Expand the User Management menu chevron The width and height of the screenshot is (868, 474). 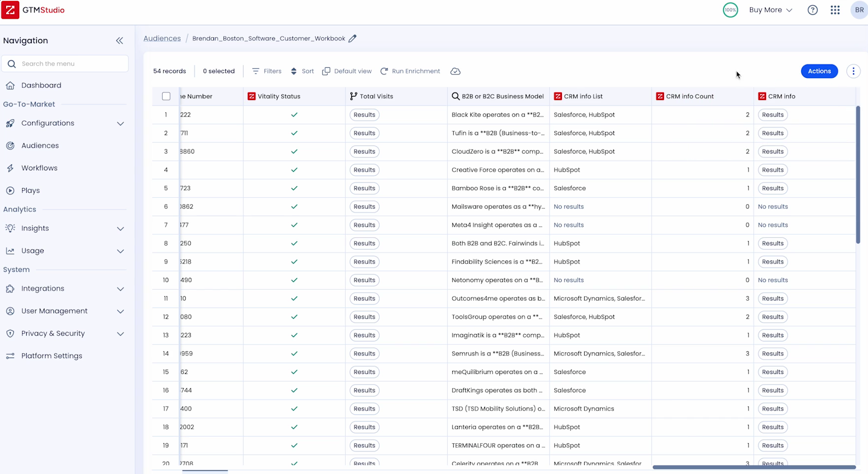(x=120, y=311)
